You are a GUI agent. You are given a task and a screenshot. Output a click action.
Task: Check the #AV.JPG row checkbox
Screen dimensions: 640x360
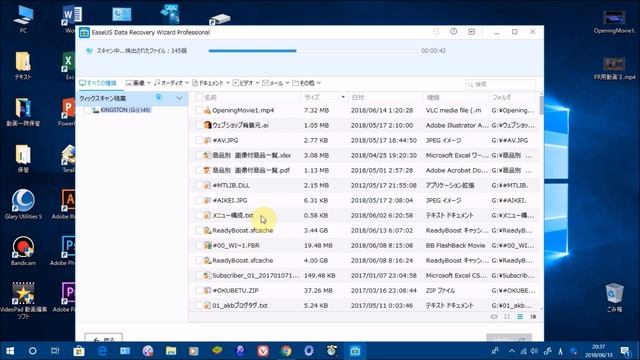coord(199,140)
